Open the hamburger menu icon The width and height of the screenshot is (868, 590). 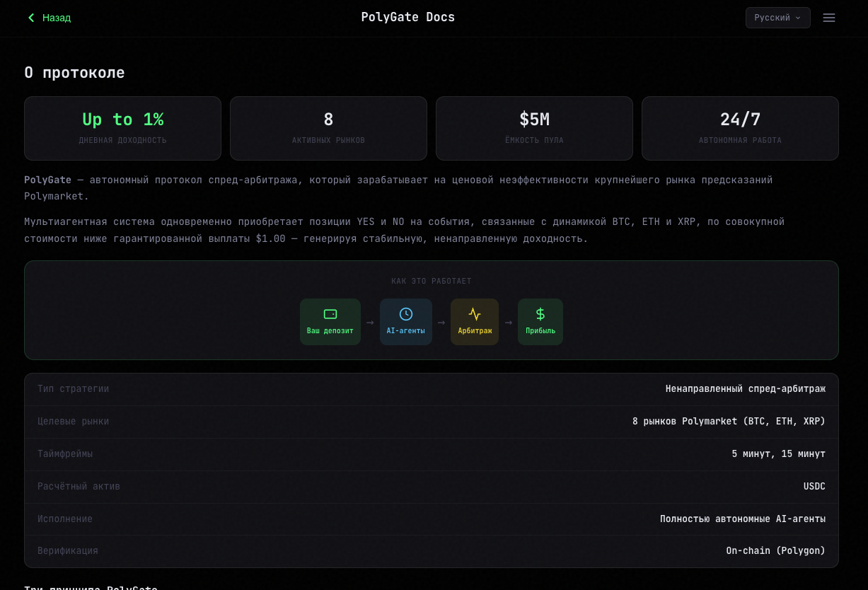point(829,18)
